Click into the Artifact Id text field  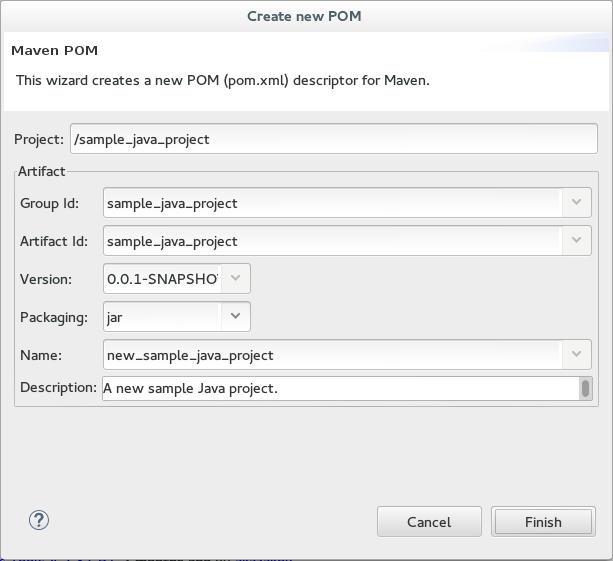coord(333,240)
